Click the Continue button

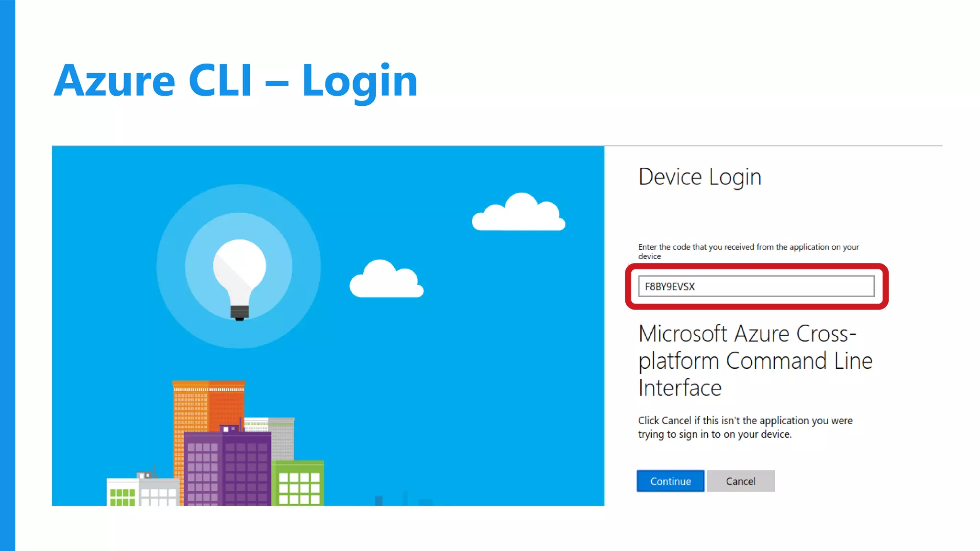pyautogui.click(x=670, y=481)
